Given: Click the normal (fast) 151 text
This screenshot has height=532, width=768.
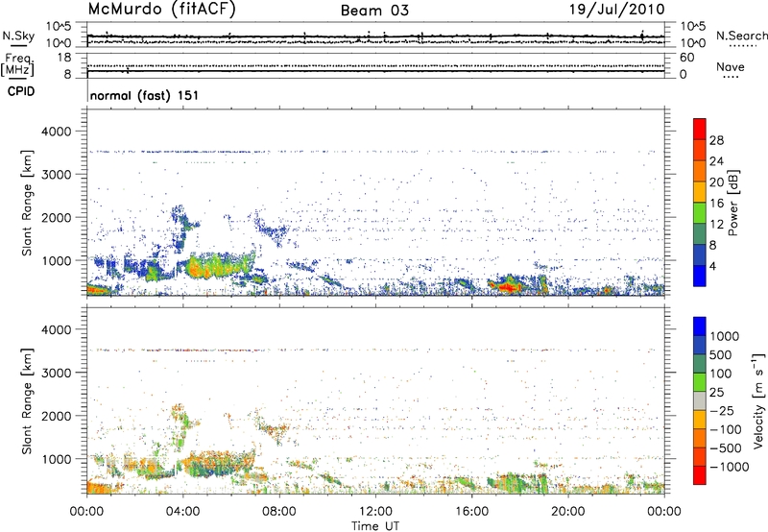Looking at the screenshot, I should tap(145, 95).
